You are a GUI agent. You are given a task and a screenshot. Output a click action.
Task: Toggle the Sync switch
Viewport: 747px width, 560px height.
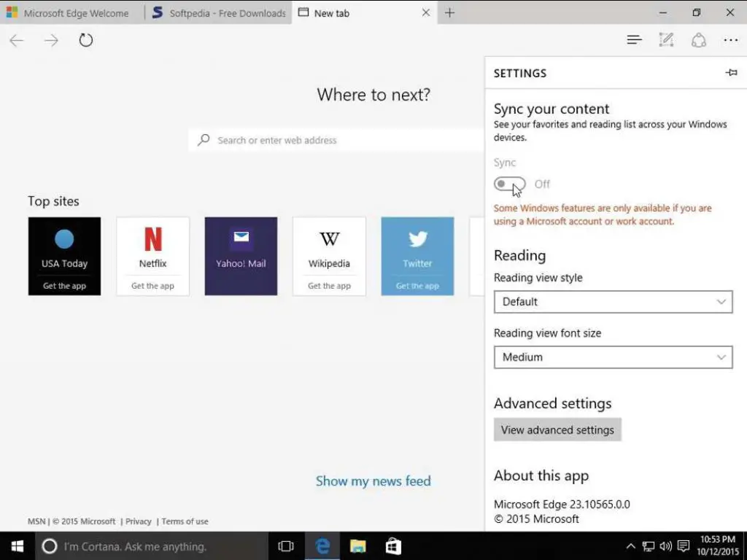click(509, 184)
